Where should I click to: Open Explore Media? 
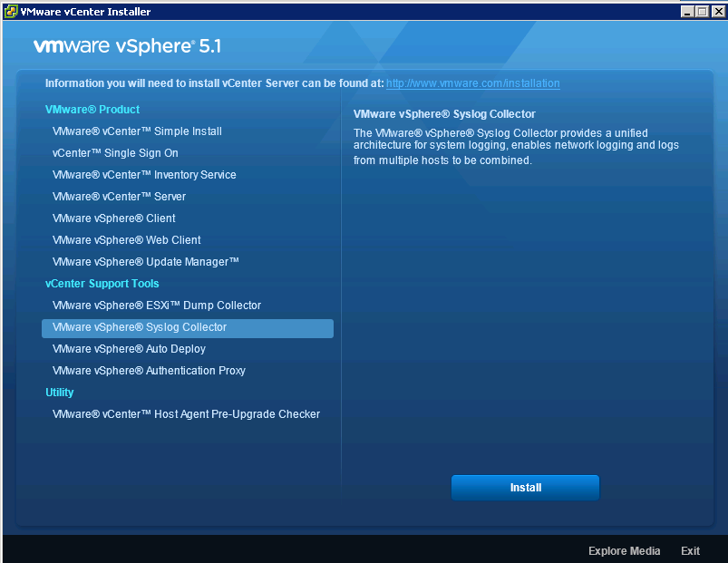point(624,551)
